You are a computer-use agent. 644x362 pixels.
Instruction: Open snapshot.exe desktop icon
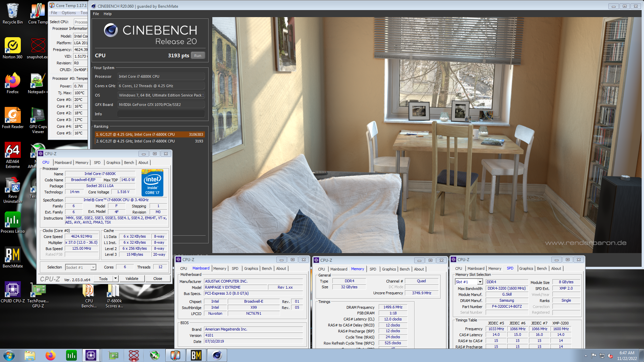38,48
